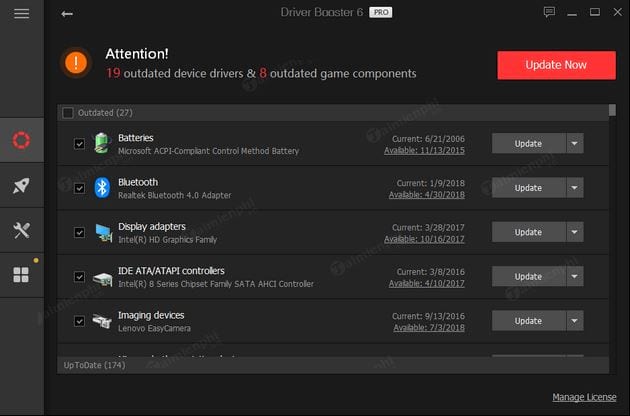Open Bluetooth Available: 4/30/2018 link
The image size is (630, 416).
427,195
